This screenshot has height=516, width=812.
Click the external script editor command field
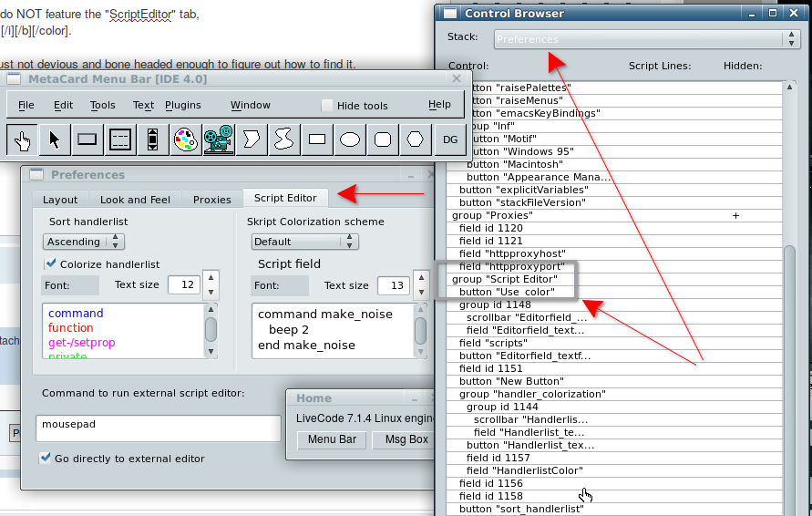point(159,428)
